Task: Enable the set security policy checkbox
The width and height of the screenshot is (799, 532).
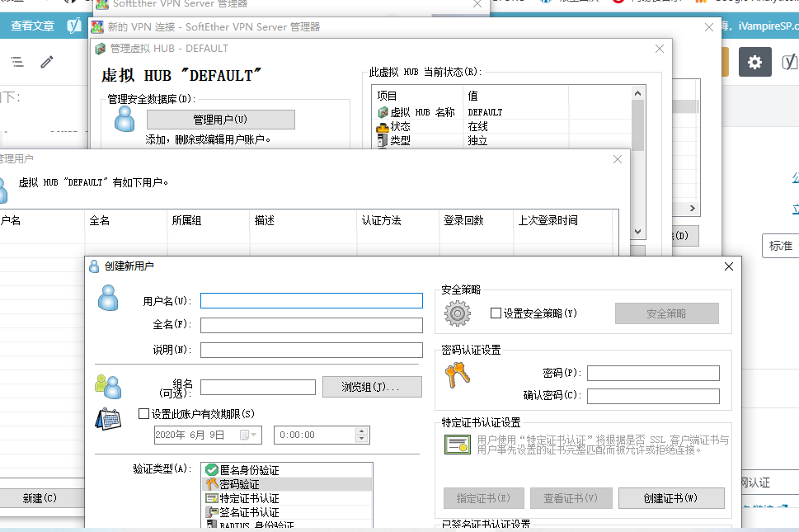Action: [x=496, y=313]
